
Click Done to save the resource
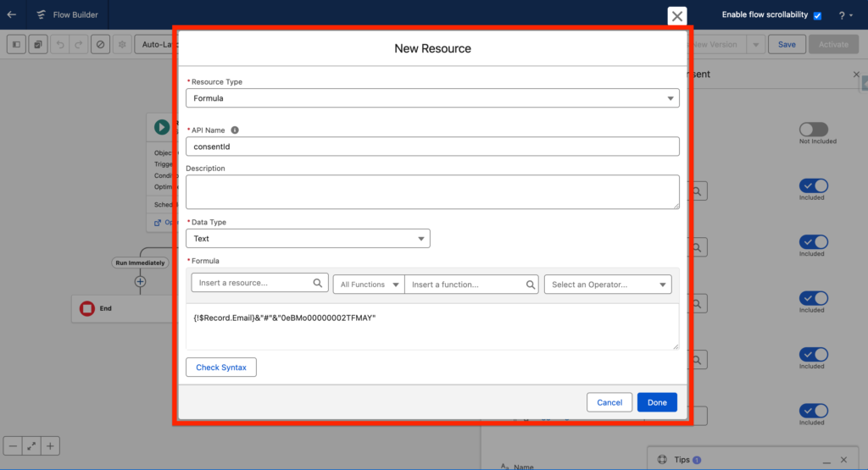tap(657, 402)
